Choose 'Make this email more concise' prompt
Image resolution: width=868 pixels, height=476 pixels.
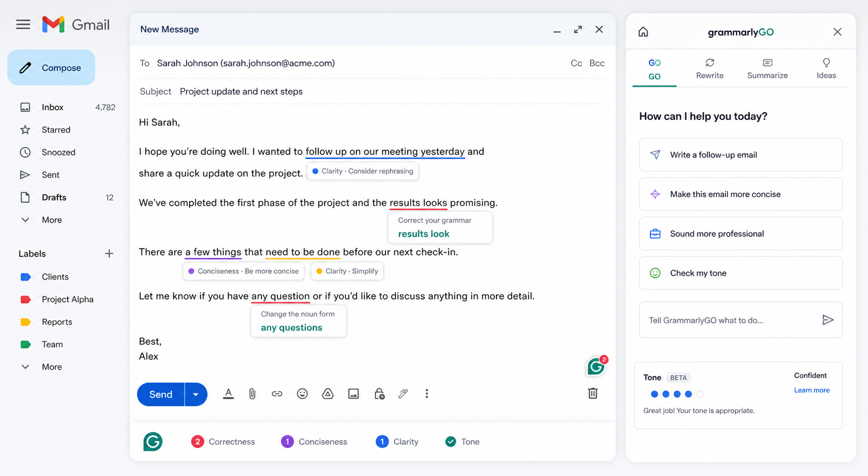(741, 194)
